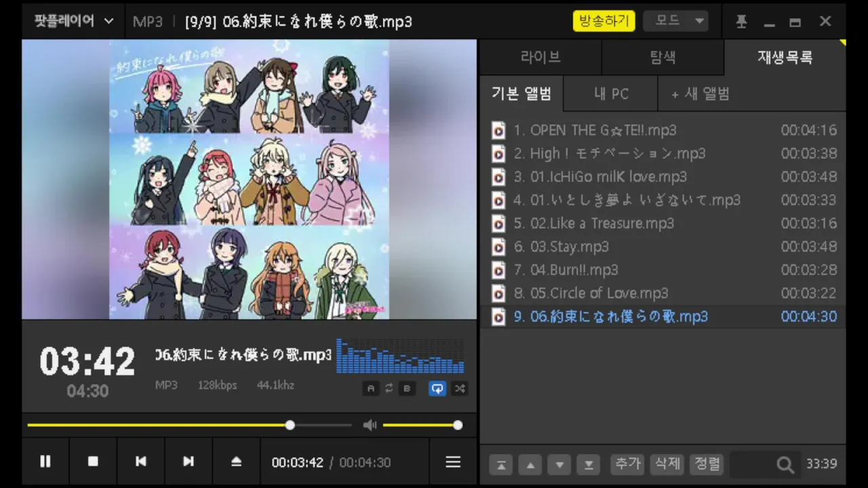Click the 33:39 total playlist duration
The height and width of the screenshot is (488, 868).
coord(821,464)
